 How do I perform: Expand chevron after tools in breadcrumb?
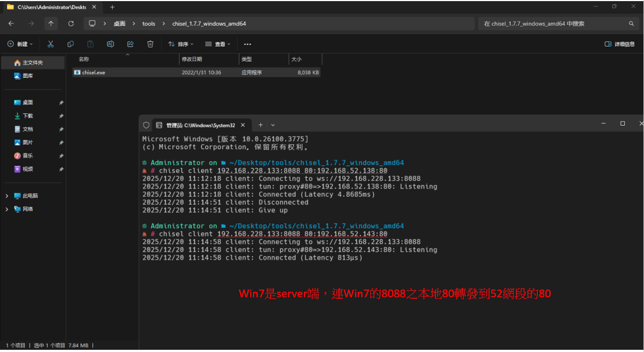point(164,24)
